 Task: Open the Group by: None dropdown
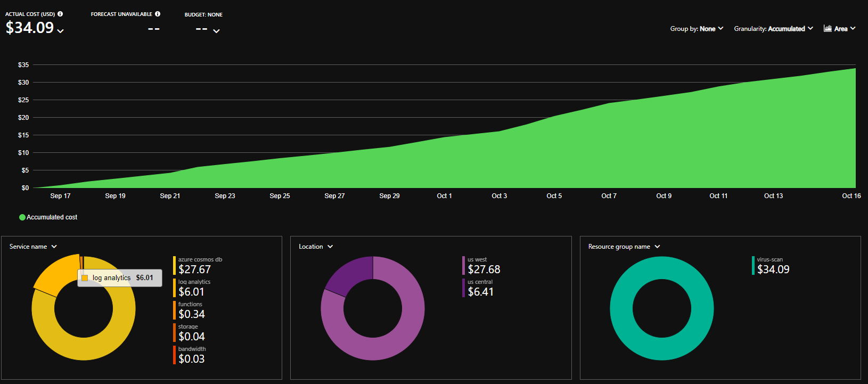[x=697, y=29]
